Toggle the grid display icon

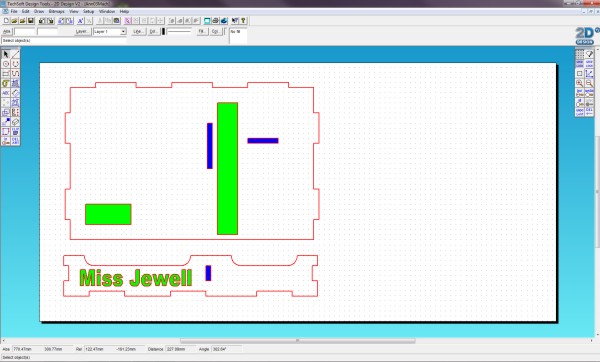coord(580,54)
